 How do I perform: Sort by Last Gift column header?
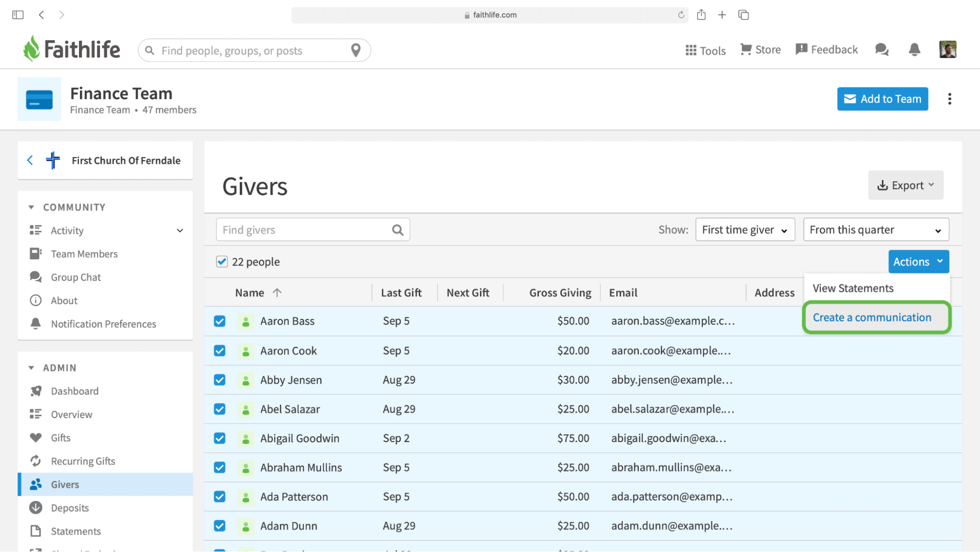(x=401, y=293)
